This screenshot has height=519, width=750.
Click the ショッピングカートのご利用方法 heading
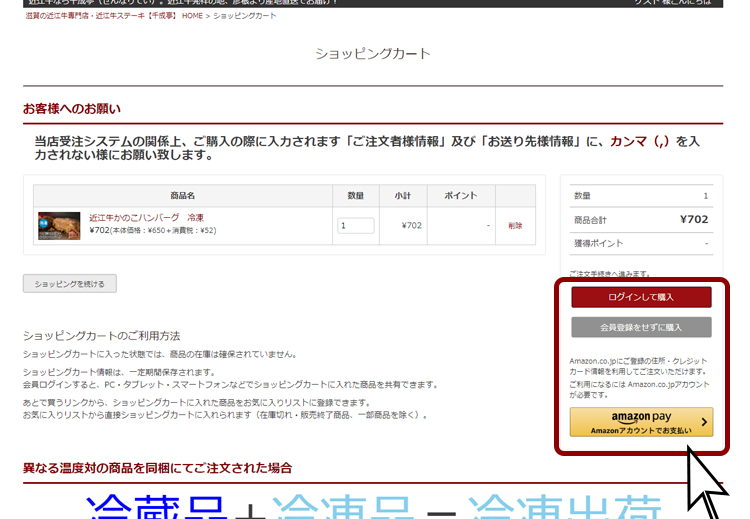click(101, 336)
